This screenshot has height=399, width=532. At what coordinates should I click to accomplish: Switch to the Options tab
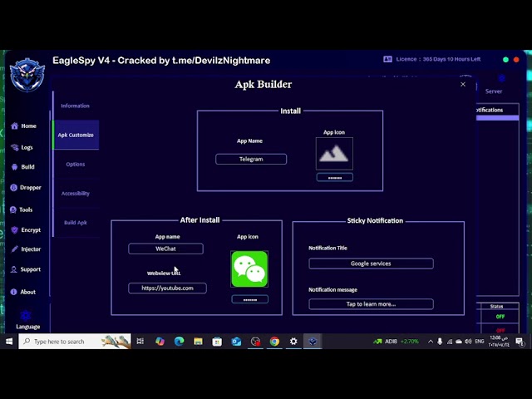pyautogui.click(x=76, y=165)
